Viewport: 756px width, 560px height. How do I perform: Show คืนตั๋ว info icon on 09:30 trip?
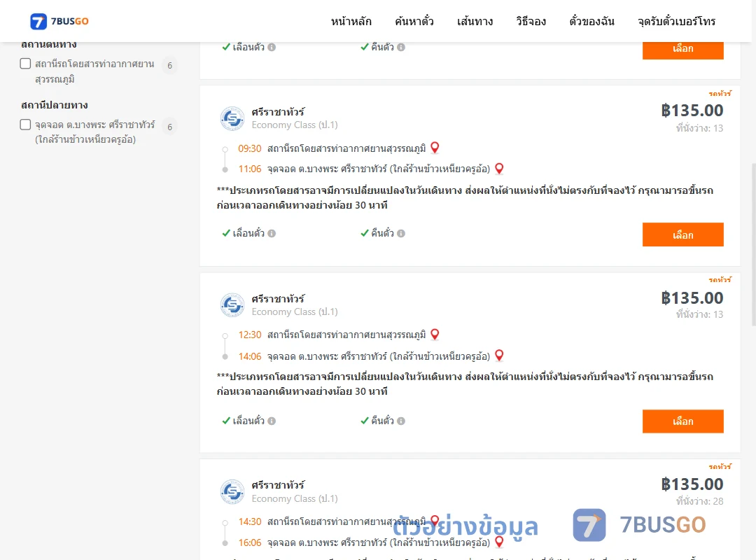pyautogui.click(x=401, y=234)
